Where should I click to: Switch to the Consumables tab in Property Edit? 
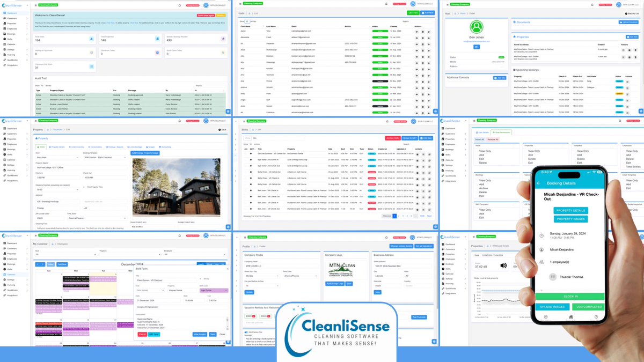(95, 147)
